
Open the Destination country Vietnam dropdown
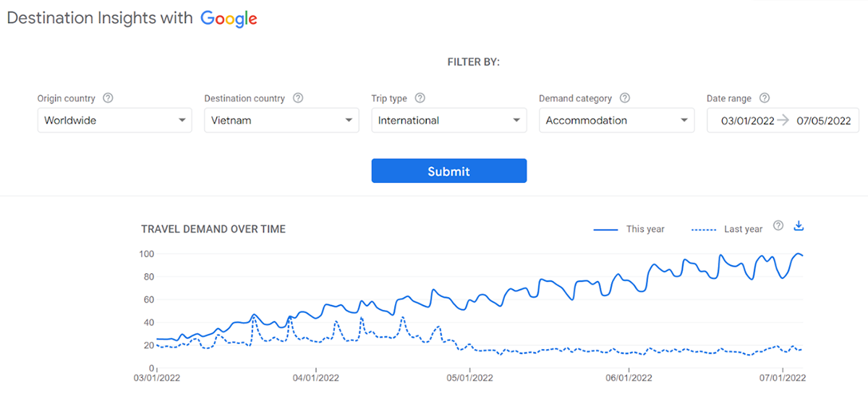[281, 121]
